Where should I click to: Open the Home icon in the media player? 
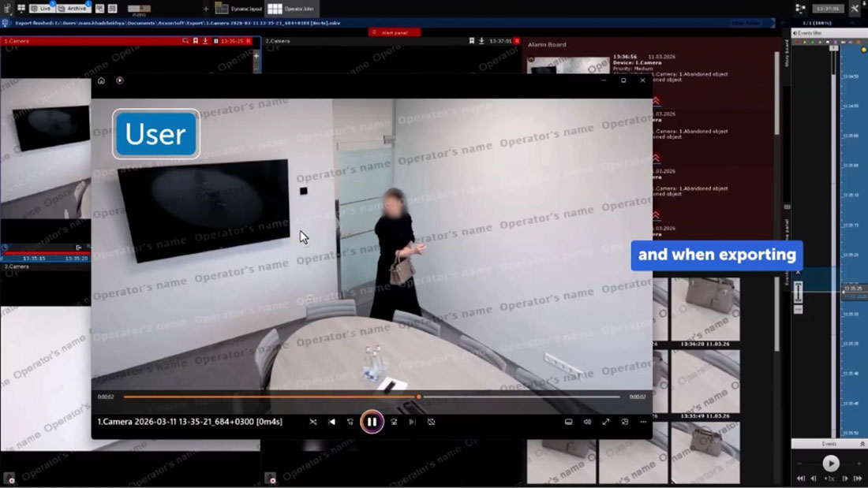(x=101, y=80)
